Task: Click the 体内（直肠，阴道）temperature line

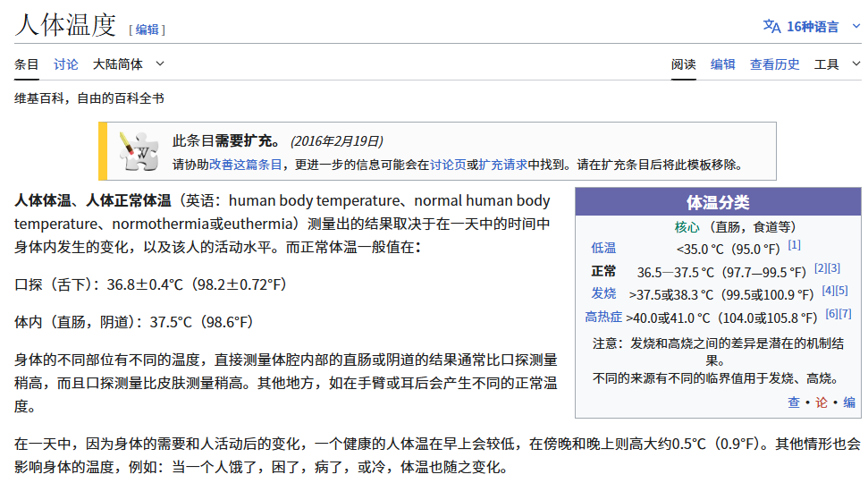Action: click(x=134, y=322)
